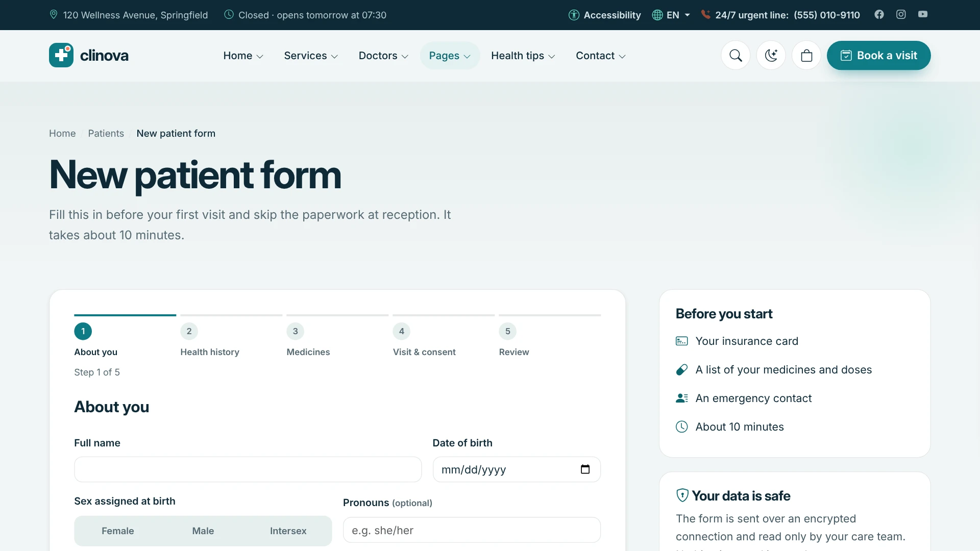Viewport: 980px width, 551px height.
Task: Open the shopping bag cart icon
Action: (x=806, y=56)
